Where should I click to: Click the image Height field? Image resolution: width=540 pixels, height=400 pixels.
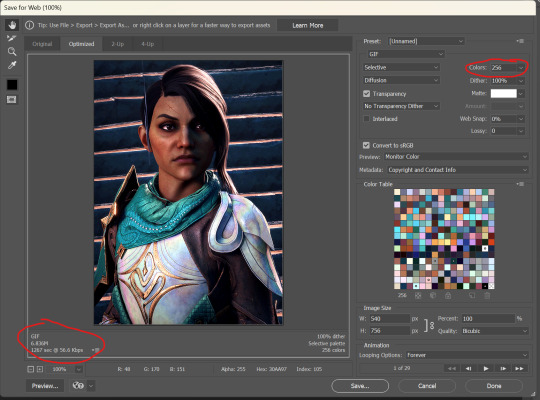pyautogui.click(x=389, y=331)
